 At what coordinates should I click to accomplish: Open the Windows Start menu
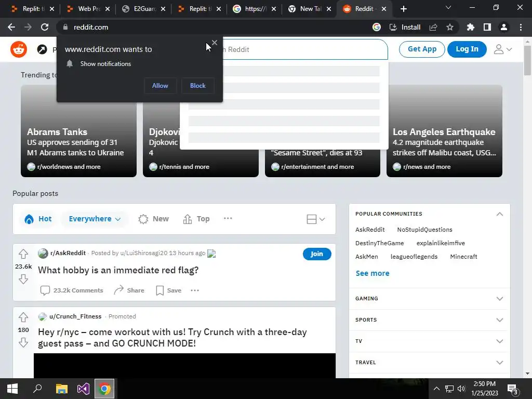[12, 389]
